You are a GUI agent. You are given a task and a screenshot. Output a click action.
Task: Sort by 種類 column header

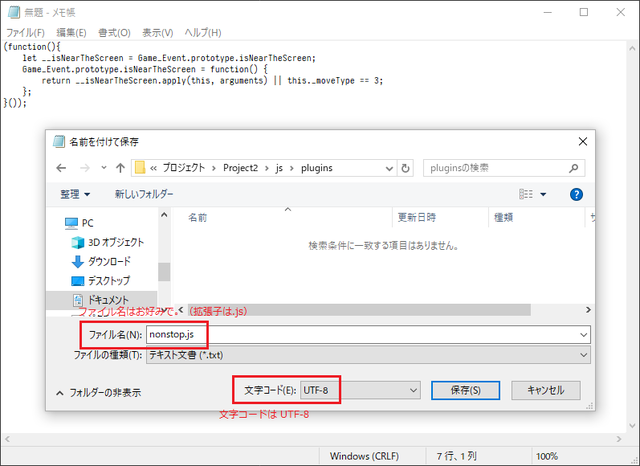tap(503, 217)
